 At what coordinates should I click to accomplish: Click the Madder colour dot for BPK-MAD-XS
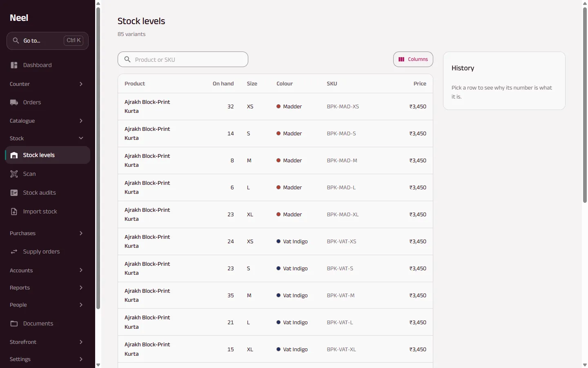(278, 106)
